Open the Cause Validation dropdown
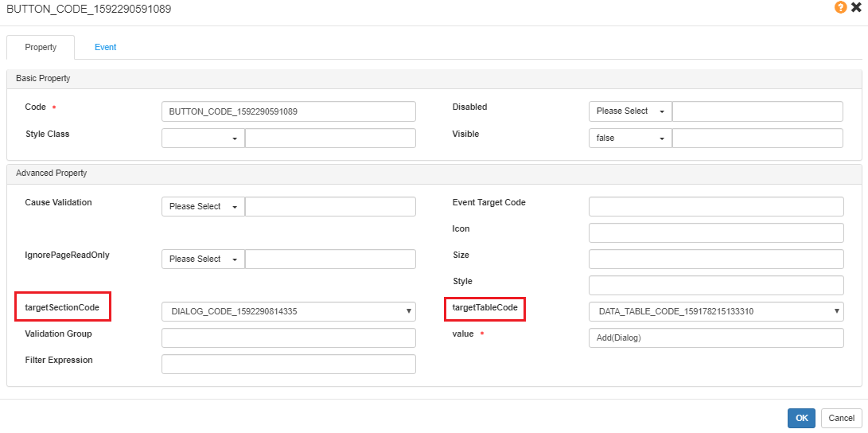The image size is (868, 433). (x=203, y=207)
